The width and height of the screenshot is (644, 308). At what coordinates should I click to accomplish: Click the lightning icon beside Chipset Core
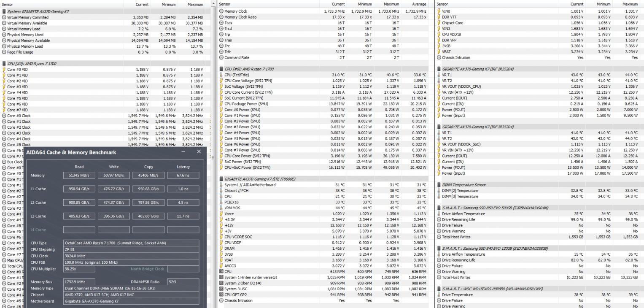(439, 23)
